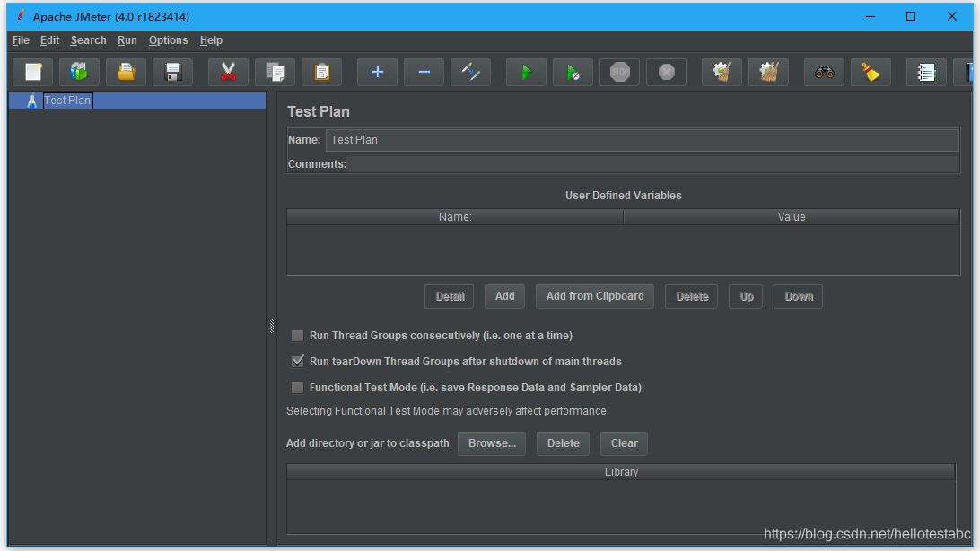980x551 pixels.
Task: Open the File menu
Action: (21, 40)
